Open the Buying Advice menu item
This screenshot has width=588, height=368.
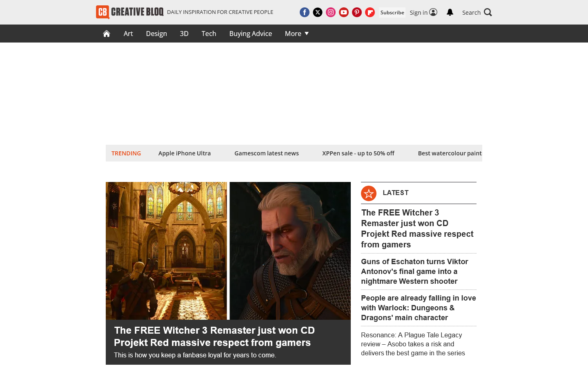point(251,34)
